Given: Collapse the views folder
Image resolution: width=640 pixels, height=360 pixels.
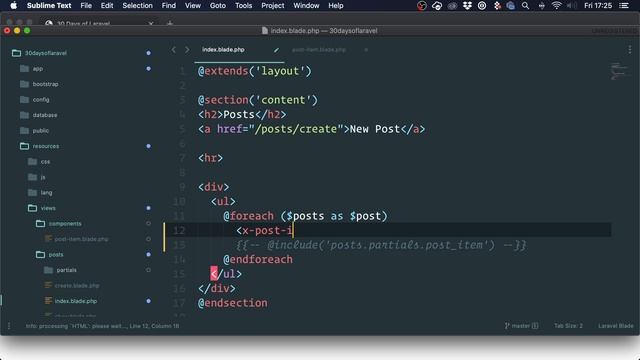Looking at the screenshot, I should (x=32, y=208).
